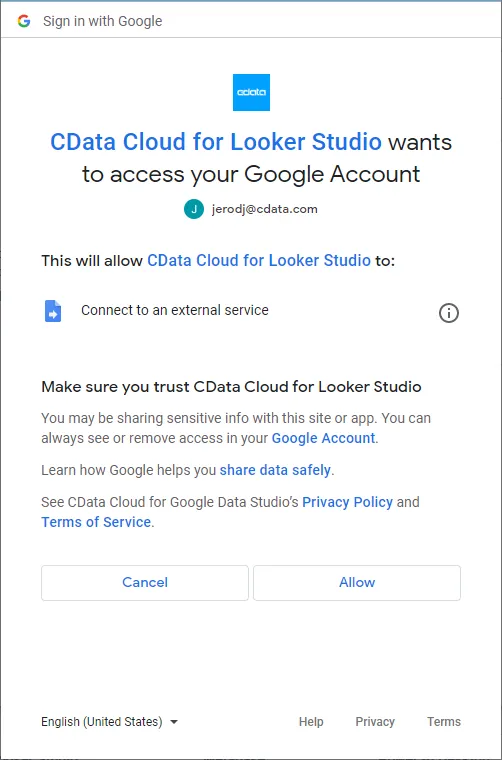
Task: Open the English (United States) language dropdown
Action: coord(110,722)
